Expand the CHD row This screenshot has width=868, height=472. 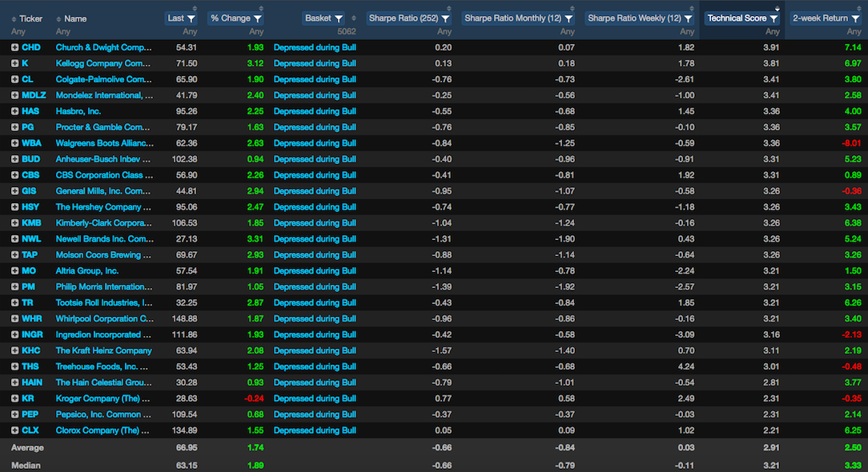(x=15, y=47)
